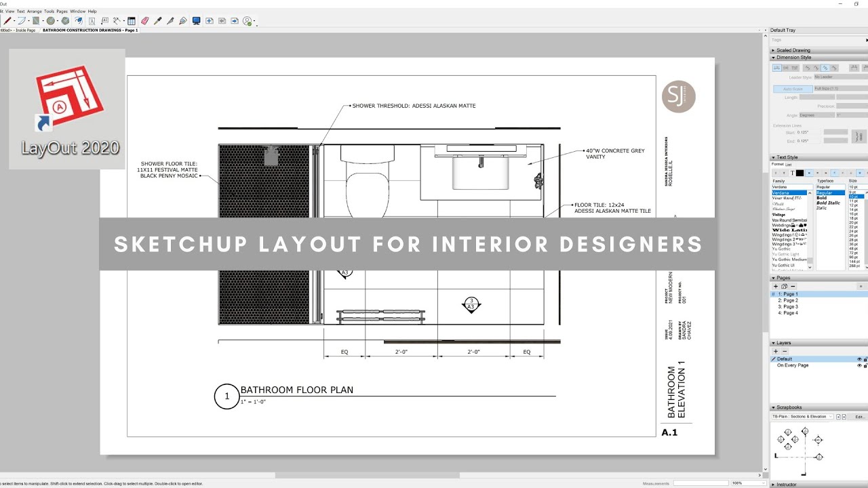Viewport: 868px width, 488px height.
Task: Toggle visibility of On Every Page layer
Action: coord(860,365)
